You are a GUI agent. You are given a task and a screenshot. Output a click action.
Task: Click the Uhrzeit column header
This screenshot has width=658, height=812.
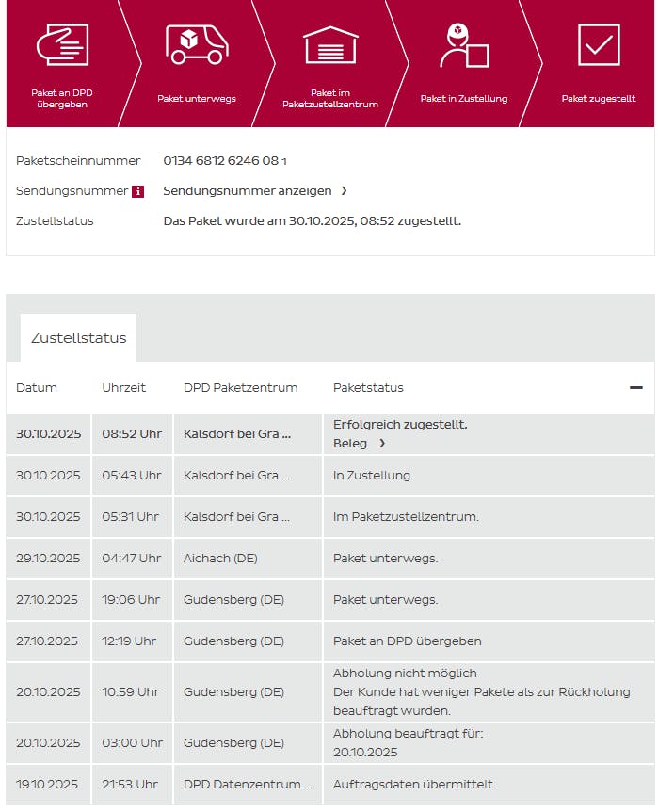(x=124, y=388)
